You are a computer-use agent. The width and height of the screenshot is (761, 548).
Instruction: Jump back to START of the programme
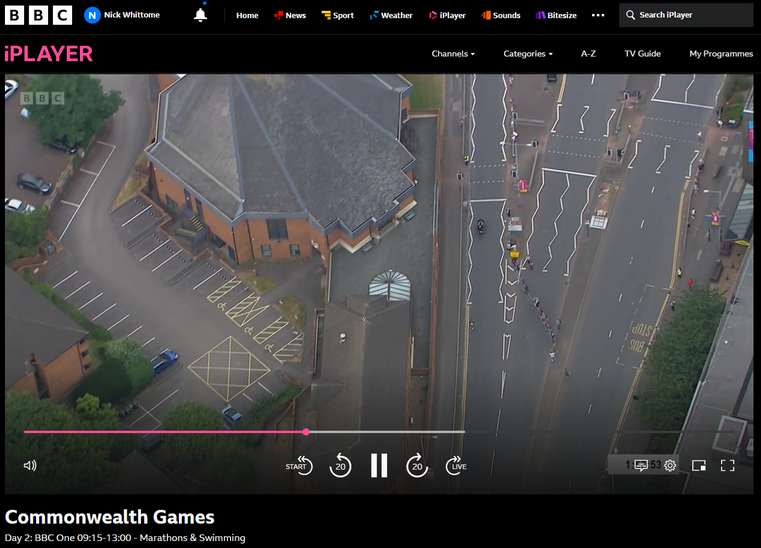(299, 466)
